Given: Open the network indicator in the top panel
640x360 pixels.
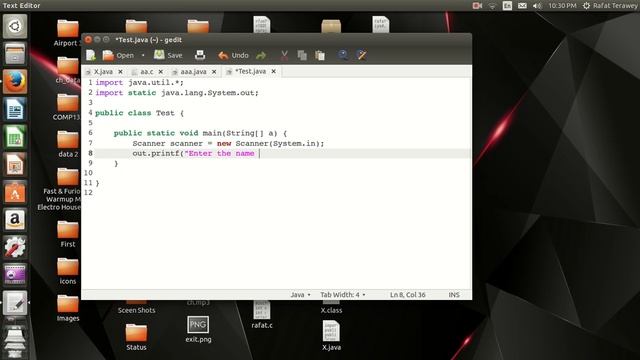Looking at the screenshot, I should 492,6.
